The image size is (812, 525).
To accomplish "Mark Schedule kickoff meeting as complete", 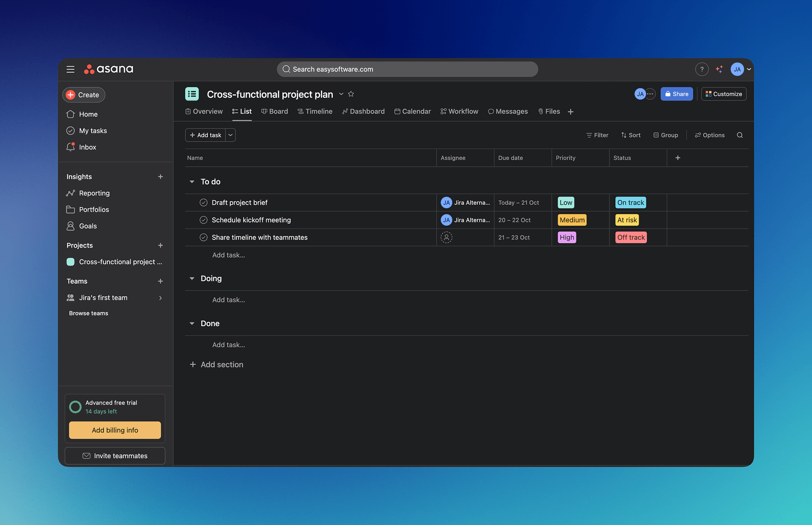I will [203, 220].
